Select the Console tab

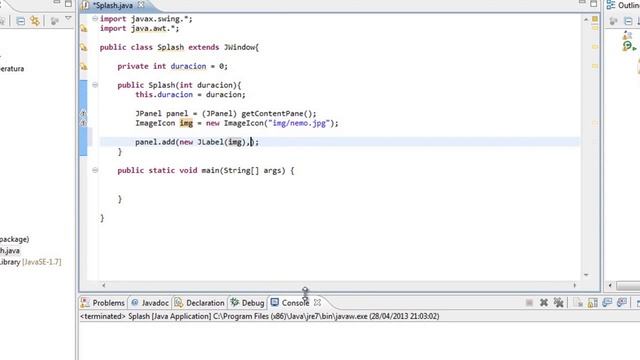tap(290, 303)
